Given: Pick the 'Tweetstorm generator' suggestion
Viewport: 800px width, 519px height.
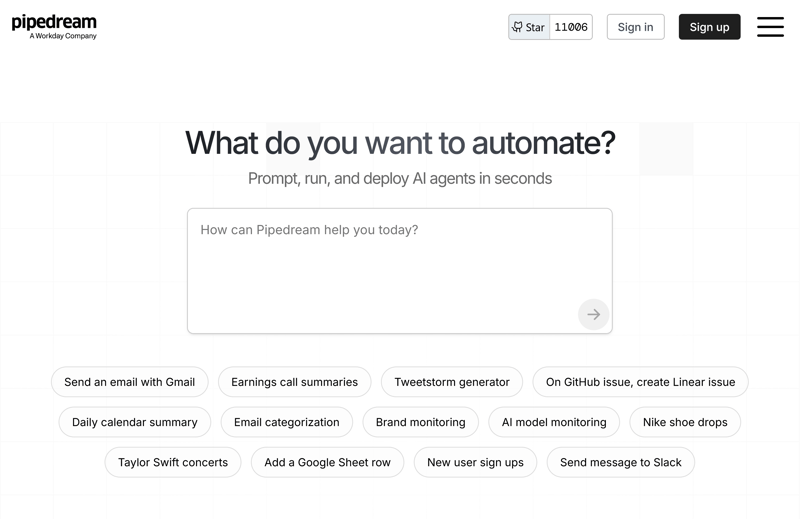Looking at the screenshot, I should [452, 382].
